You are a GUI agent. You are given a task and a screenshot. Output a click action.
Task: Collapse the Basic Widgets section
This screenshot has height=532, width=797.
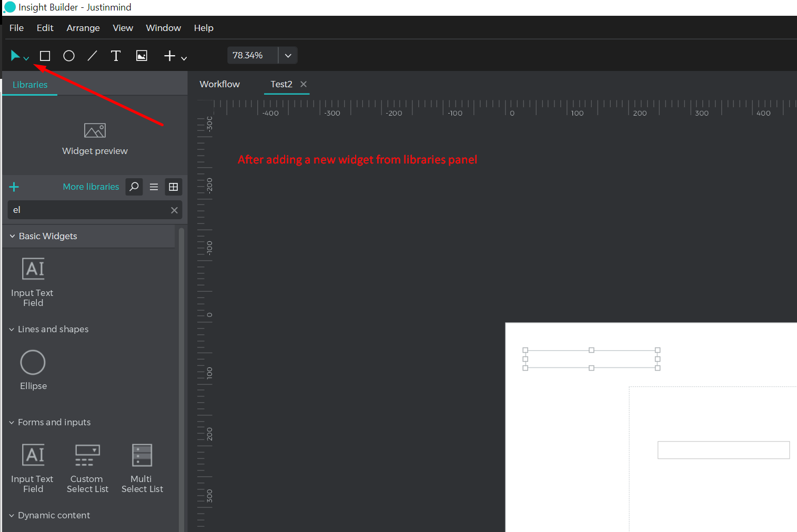click(12, 237)
